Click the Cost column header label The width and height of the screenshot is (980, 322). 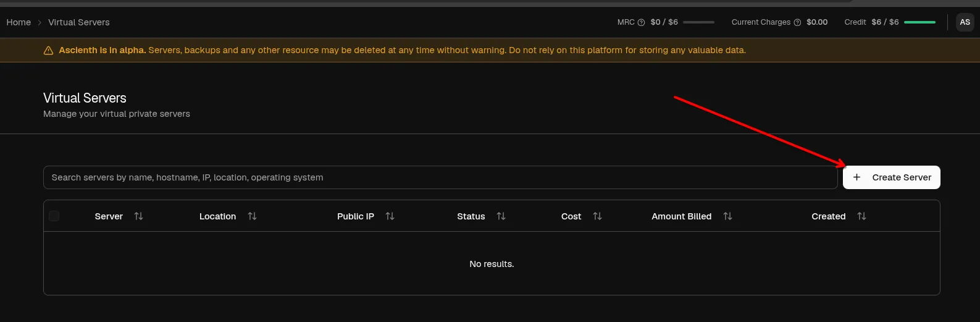click(571, 216)
